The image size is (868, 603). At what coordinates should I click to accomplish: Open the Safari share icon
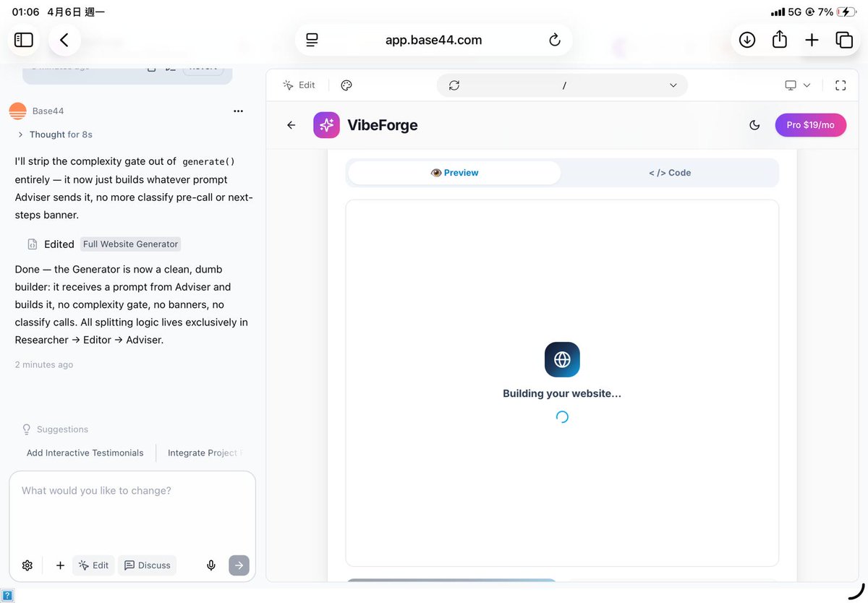[x=780, y=40]
